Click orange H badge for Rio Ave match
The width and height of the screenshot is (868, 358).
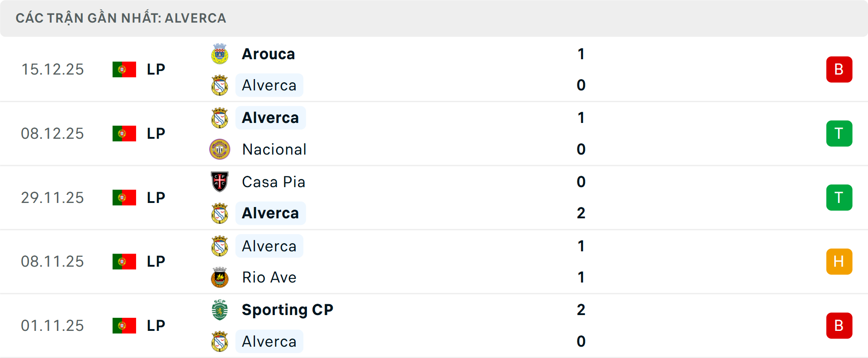click(x=839, y=262)
